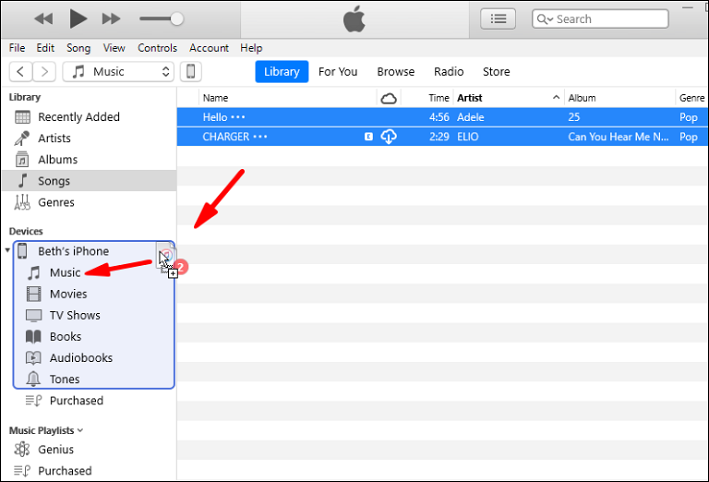Sort by the Artist column header
Screen dimensions: 709x482
tap(469, 98)
